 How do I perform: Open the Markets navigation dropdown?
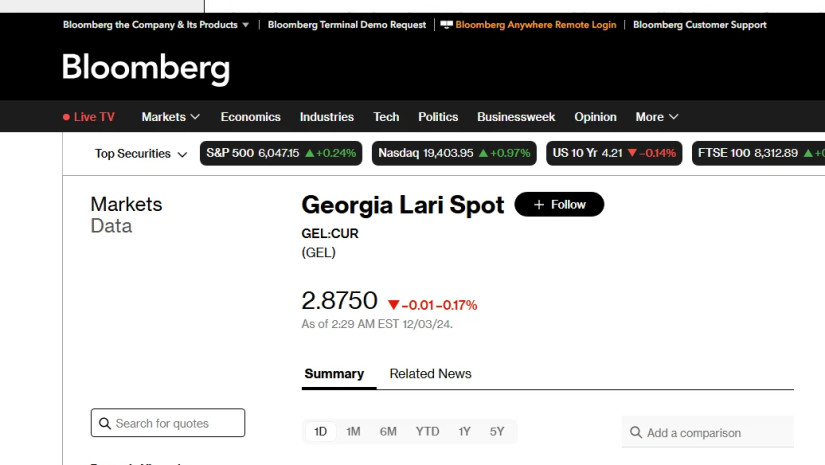coord(171,117)
